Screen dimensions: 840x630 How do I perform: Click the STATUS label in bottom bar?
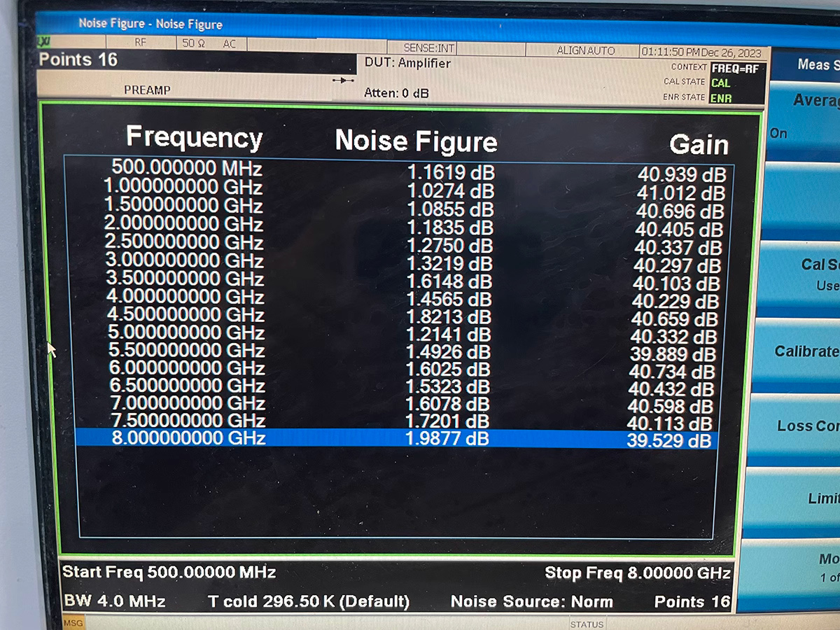tap(587, 624)
